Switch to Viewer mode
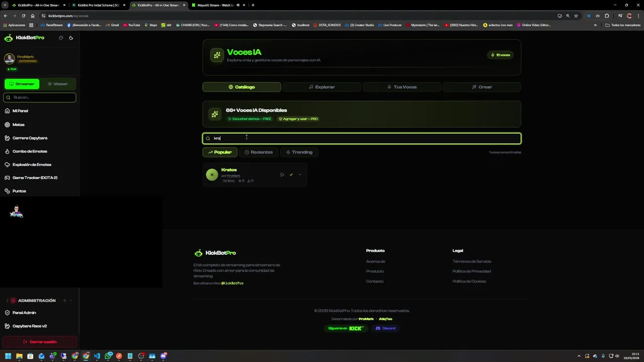The width and height of the screenshot is (644, 362). pyautogui.click(x=58, y=84)
